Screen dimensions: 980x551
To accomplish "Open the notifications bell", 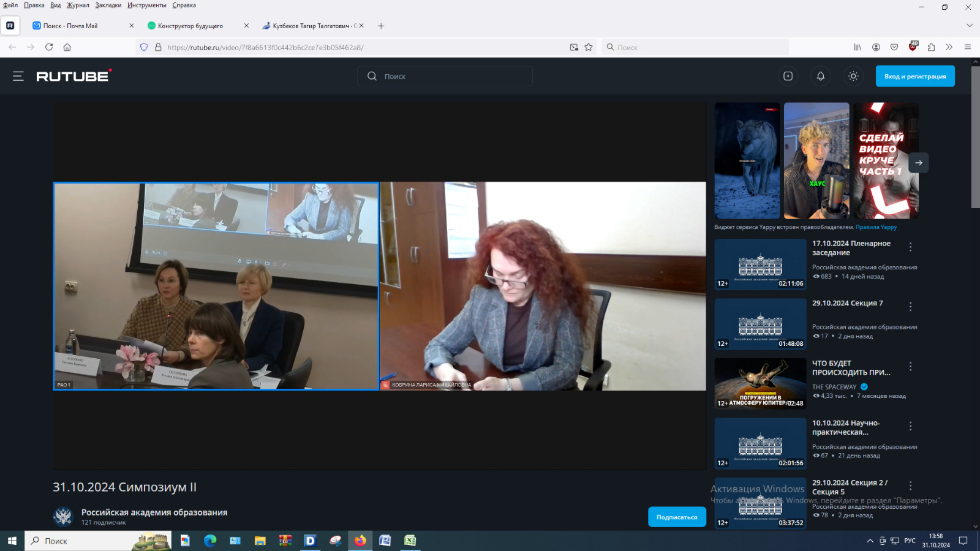I will (820, 76).
